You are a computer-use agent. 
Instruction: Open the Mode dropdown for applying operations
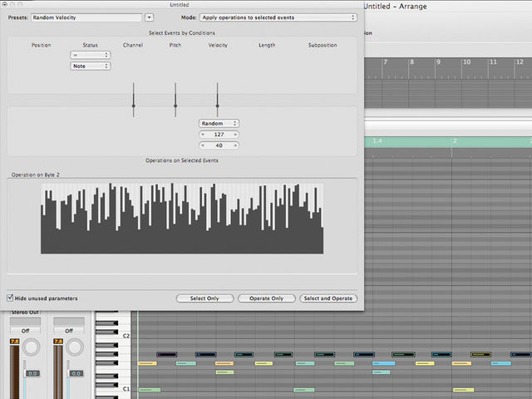coord(278,17)
